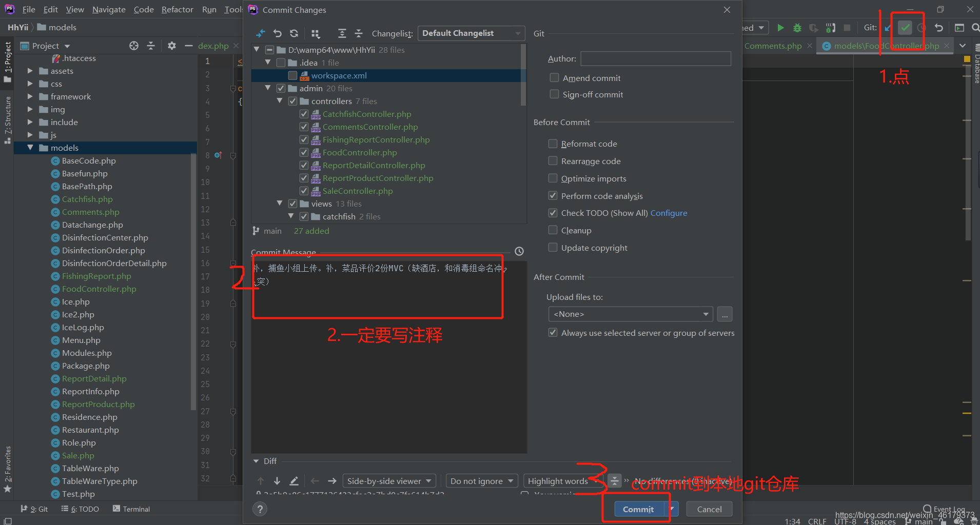This screenshot has width=980, height=525.
Task: Click the Refresh changes icon
Action: point(294,33)
